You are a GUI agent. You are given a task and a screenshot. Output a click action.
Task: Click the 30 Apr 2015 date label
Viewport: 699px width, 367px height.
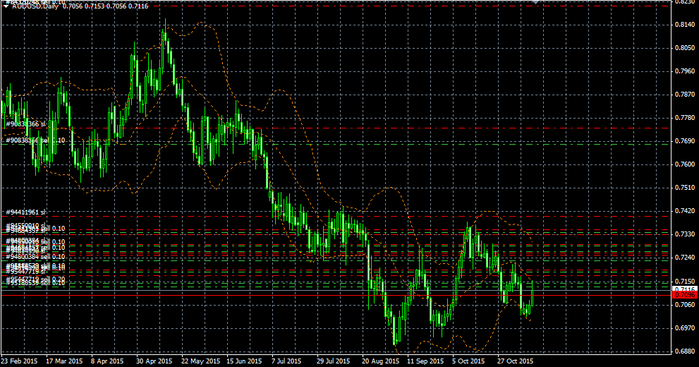coord(154,361)
